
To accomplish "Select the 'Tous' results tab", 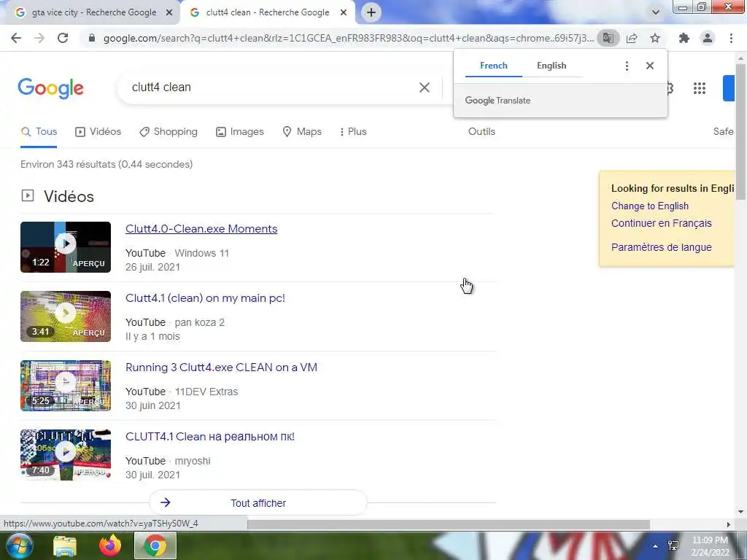I will (x=39, y=131).
